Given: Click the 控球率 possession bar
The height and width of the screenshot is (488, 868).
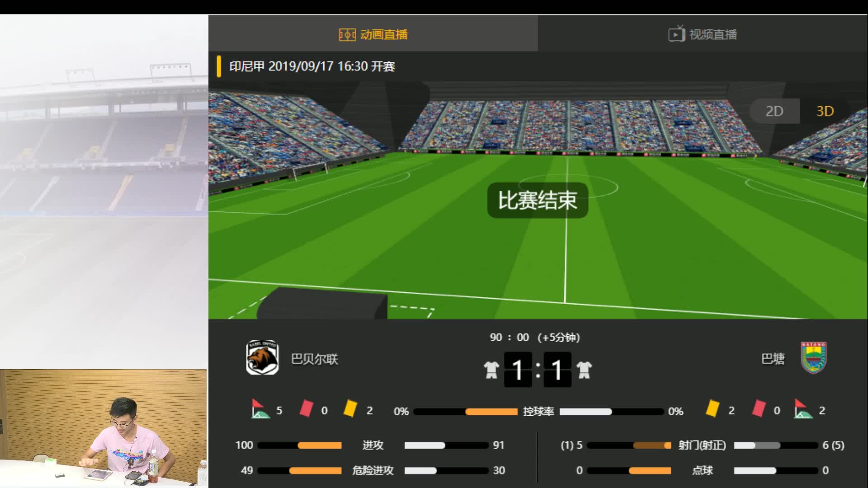Looking at the screenshot, I should pos(538,412).
